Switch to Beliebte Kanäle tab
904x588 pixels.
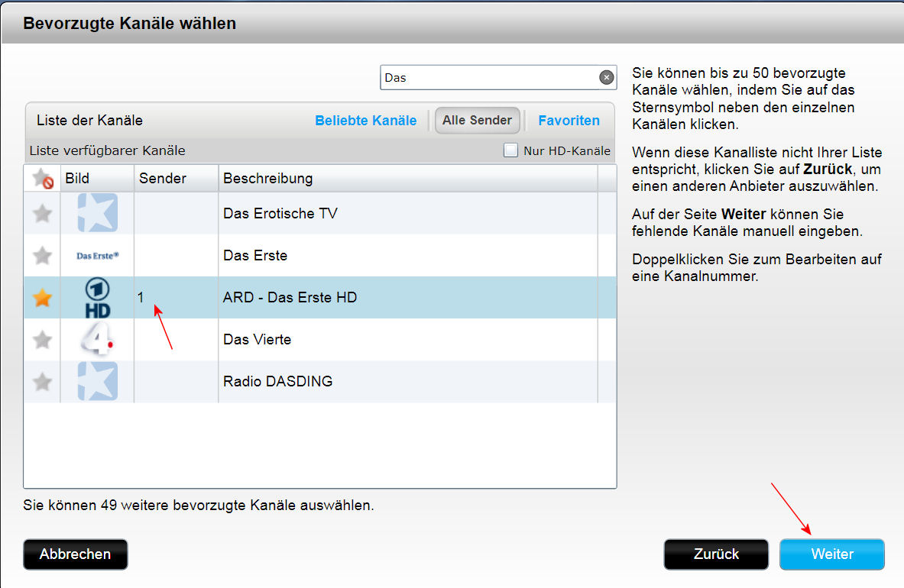tap(365, 121)
